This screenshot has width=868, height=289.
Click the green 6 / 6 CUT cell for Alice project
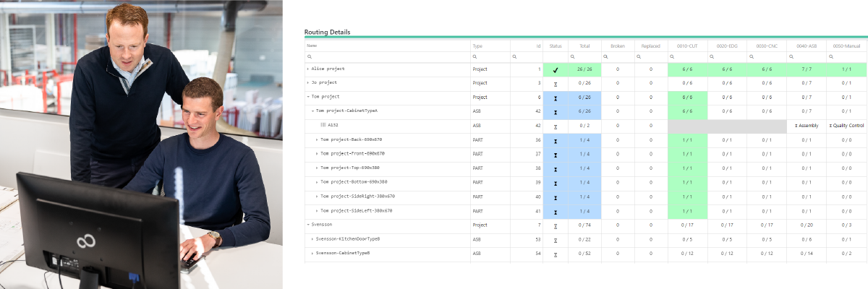point(687,69)
